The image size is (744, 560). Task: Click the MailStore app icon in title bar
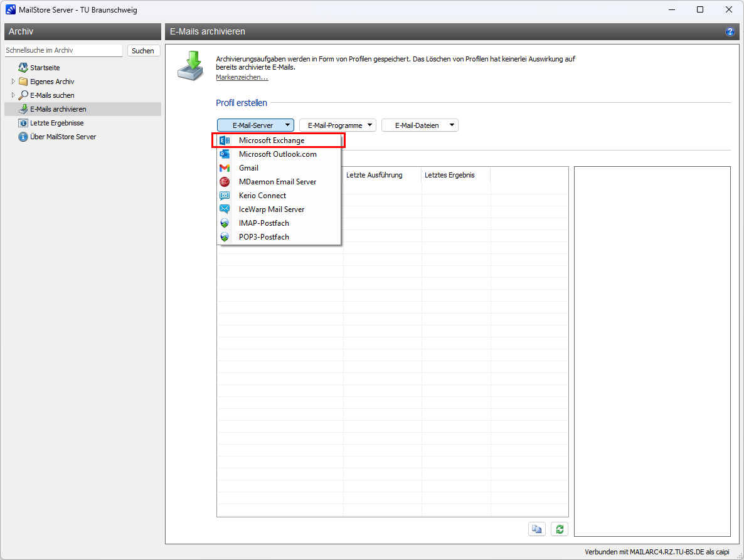tap(11, 9)
